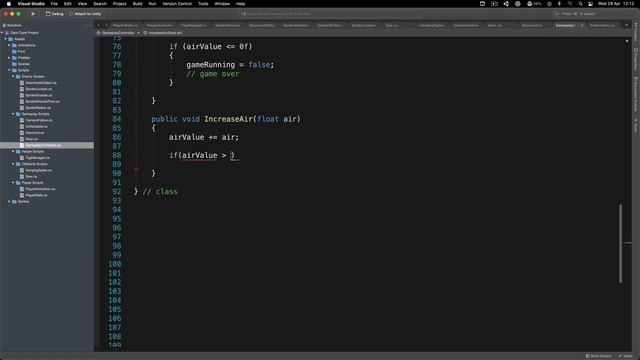This screenshot has height=360, width=640.
Task: Click the editor vertical scrollbar thumb
Action: click(x=620, y=243)
